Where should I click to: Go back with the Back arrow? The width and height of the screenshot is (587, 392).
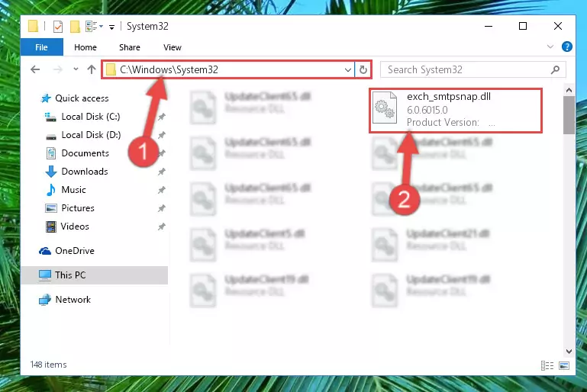click(x=35, y=69)
